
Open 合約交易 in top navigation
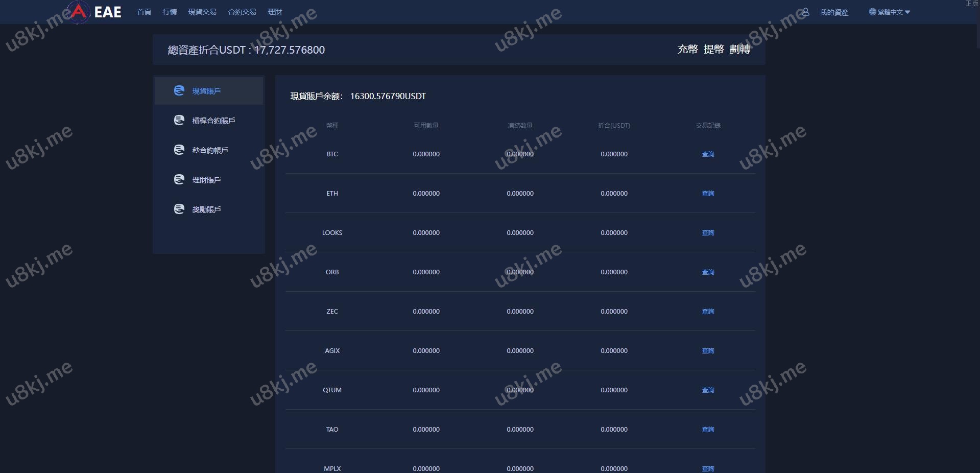pos(242,12)
